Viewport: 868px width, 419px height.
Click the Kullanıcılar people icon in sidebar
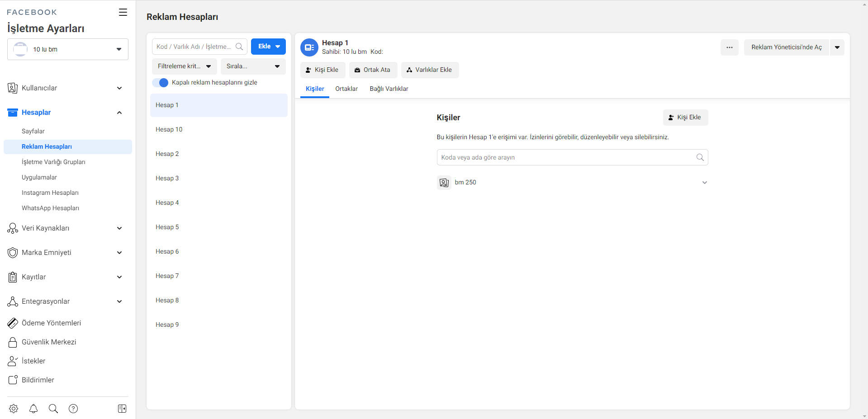(13, 88)
